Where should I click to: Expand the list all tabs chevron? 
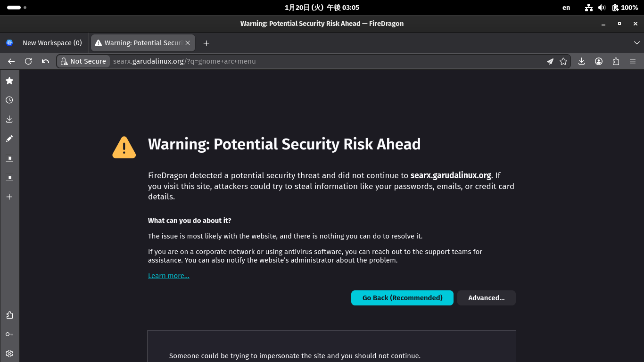[637, 43]
